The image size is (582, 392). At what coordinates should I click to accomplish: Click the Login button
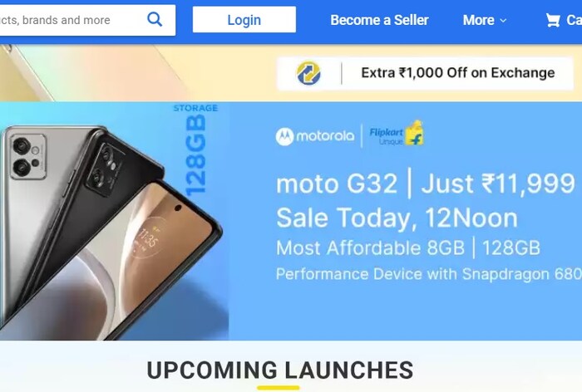244,20
